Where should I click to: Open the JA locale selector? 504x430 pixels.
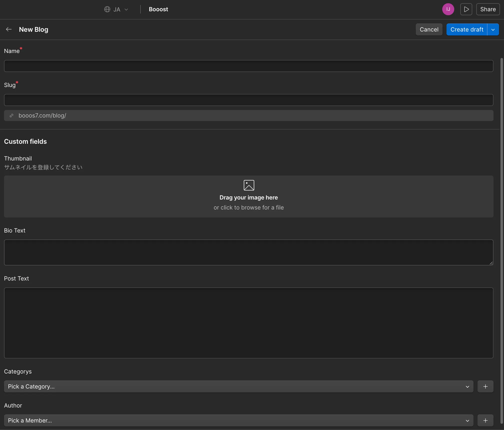coord(116,9)
